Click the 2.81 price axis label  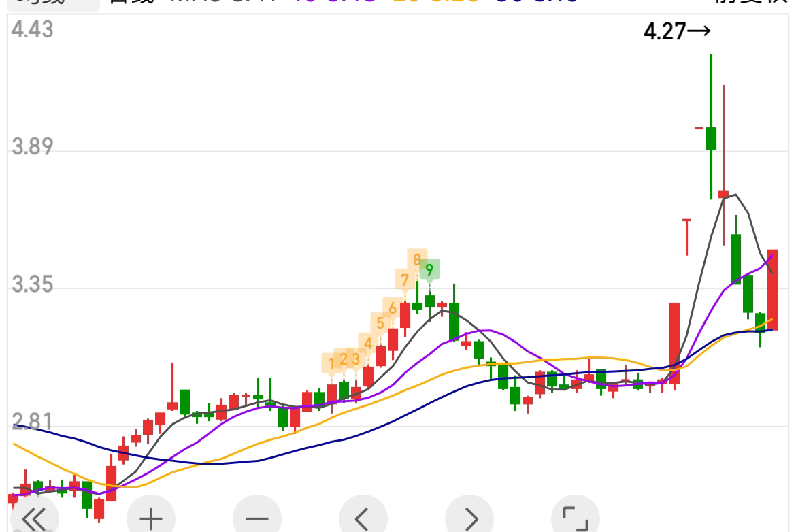click(x=32, y=421)
